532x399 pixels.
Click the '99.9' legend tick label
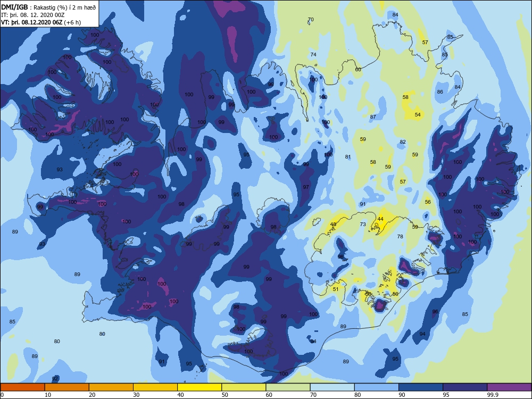tap(492, 395)
